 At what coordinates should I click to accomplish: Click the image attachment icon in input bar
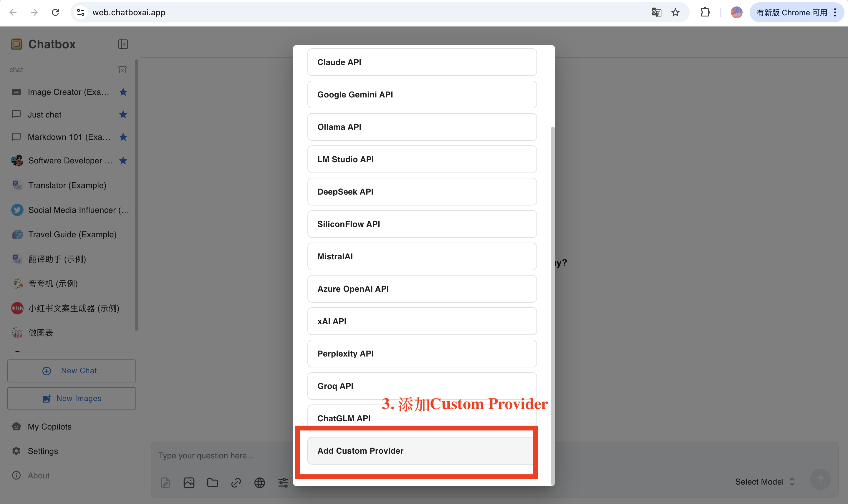[x=189, y=482]
